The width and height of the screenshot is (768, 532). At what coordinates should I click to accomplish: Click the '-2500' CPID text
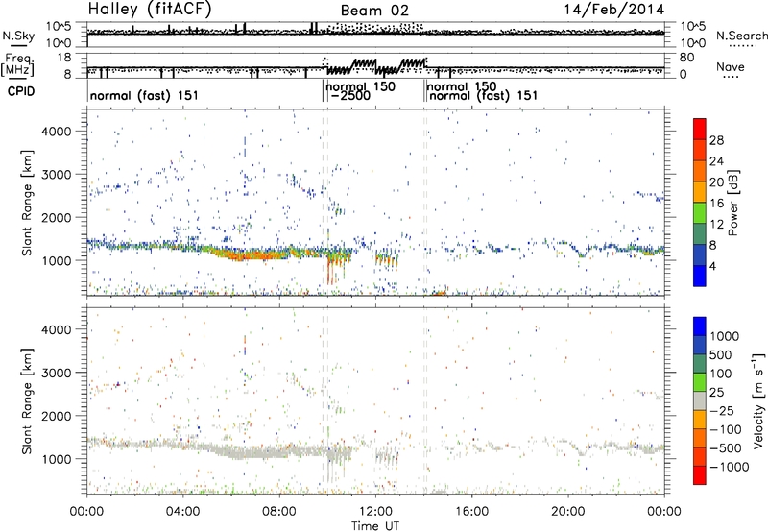coord(350,96)
